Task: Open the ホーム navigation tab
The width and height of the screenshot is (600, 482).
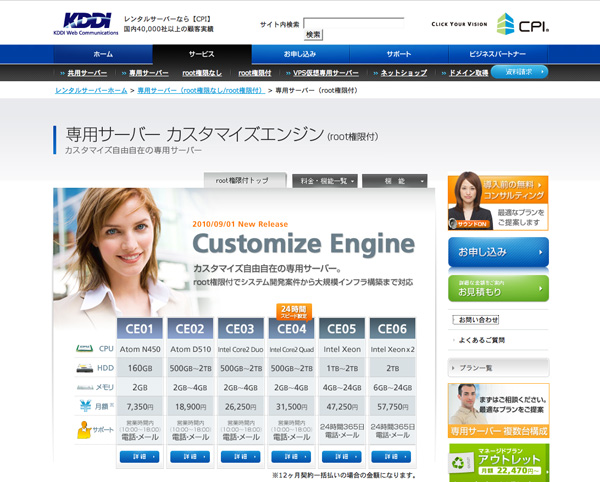Action: point(103,54)
